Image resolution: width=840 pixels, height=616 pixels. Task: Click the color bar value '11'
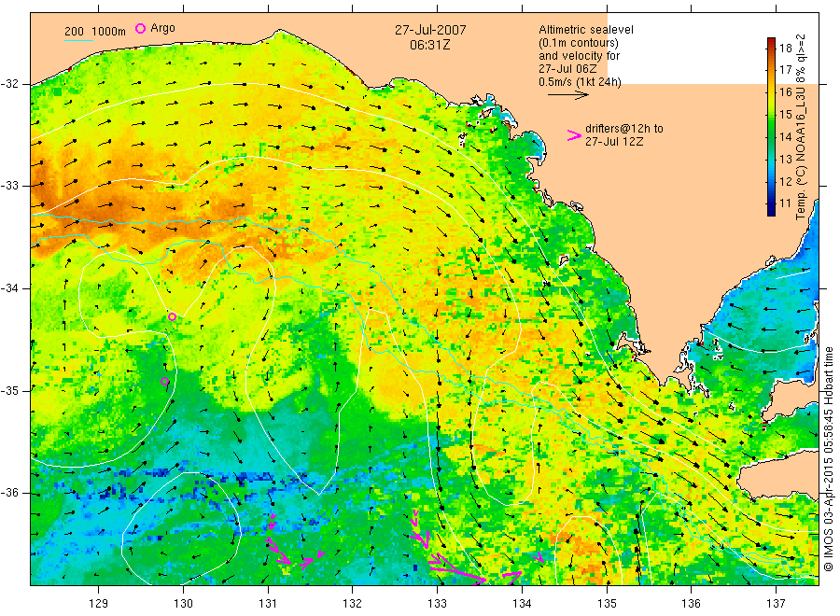[785, 203]
